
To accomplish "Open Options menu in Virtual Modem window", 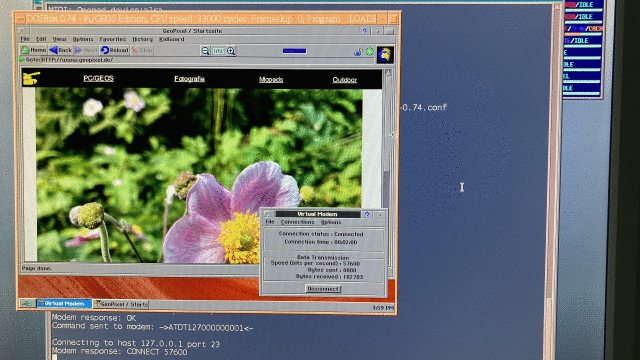I will pyautogui.click(x=331, y=222).
